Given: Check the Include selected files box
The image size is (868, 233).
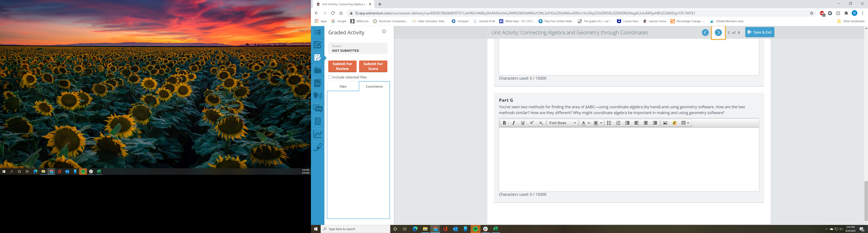Looking at the screenshot, I should [330, 77].
